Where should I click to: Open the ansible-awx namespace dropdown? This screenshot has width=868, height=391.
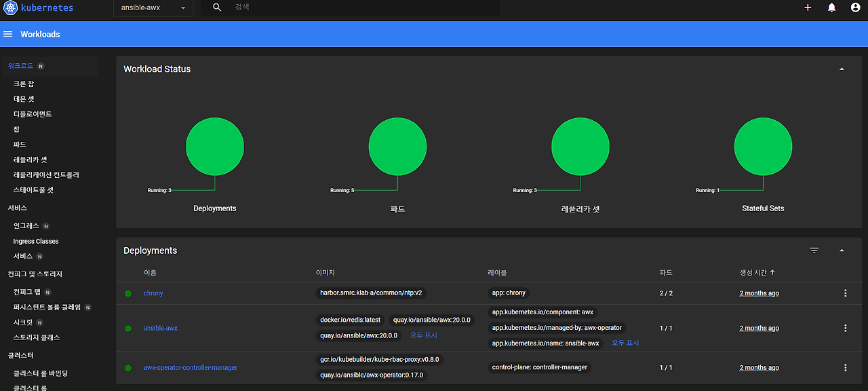point(153,8)
